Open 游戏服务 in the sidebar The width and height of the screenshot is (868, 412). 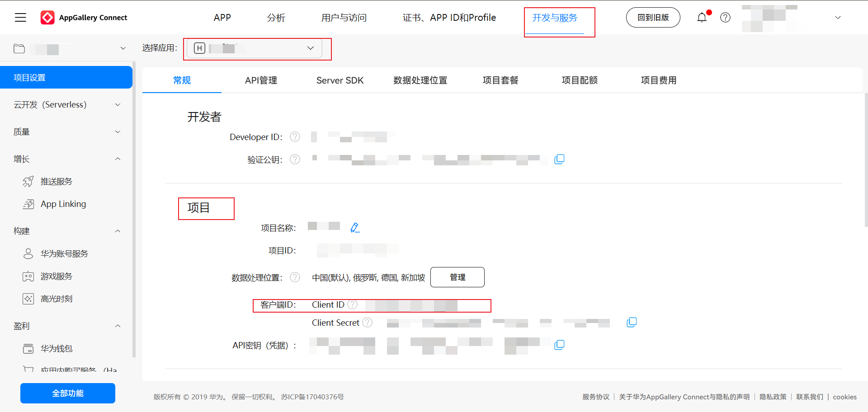57,276
